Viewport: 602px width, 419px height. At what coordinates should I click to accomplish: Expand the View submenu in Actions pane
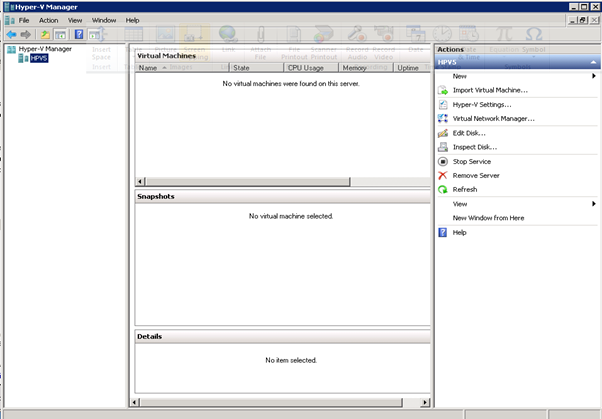coord(518,204)
